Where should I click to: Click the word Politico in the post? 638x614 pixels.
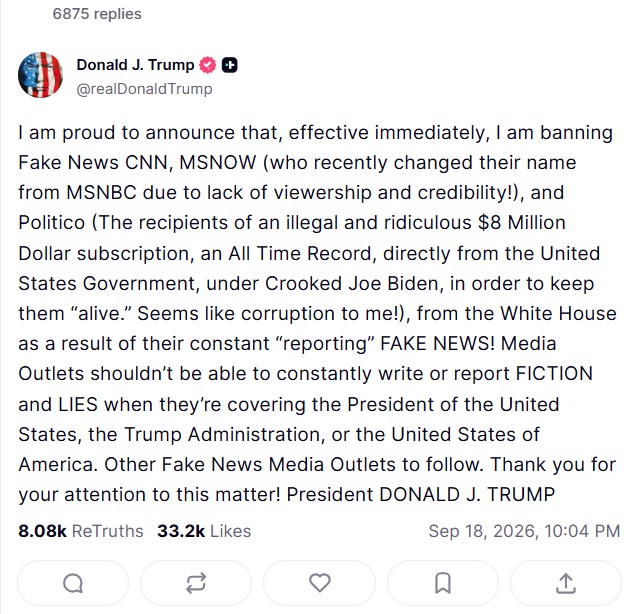point(52,223)
